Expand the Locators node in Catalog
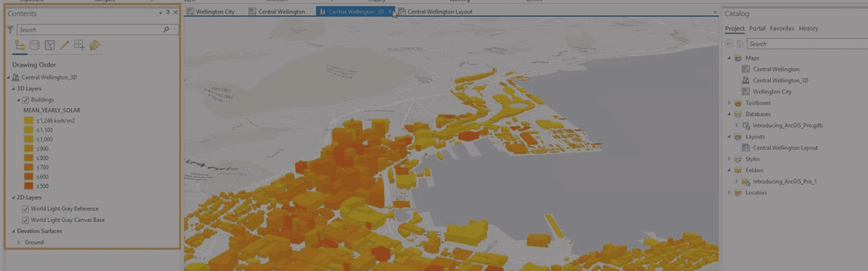868x271 pixels. [729, 192]
